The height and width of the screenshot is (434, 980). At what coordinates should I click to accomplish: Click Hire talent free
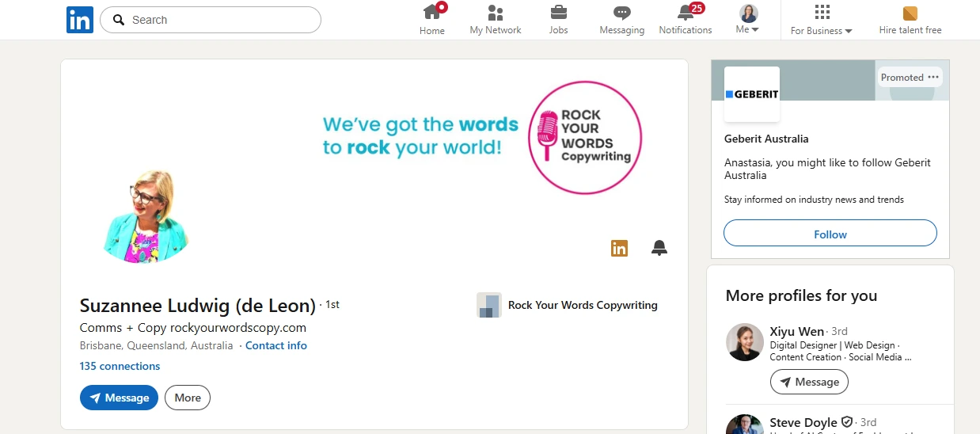pyautogui.click(x=910, y=20)
